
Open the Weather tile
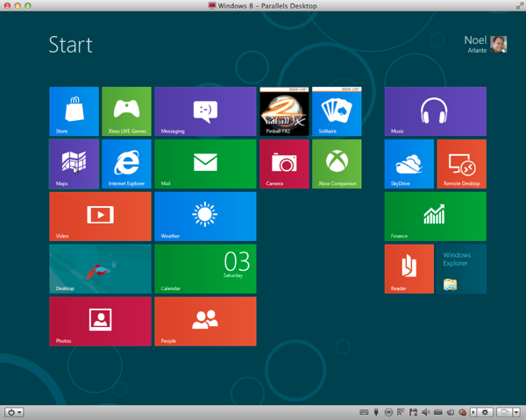(205, 217)
